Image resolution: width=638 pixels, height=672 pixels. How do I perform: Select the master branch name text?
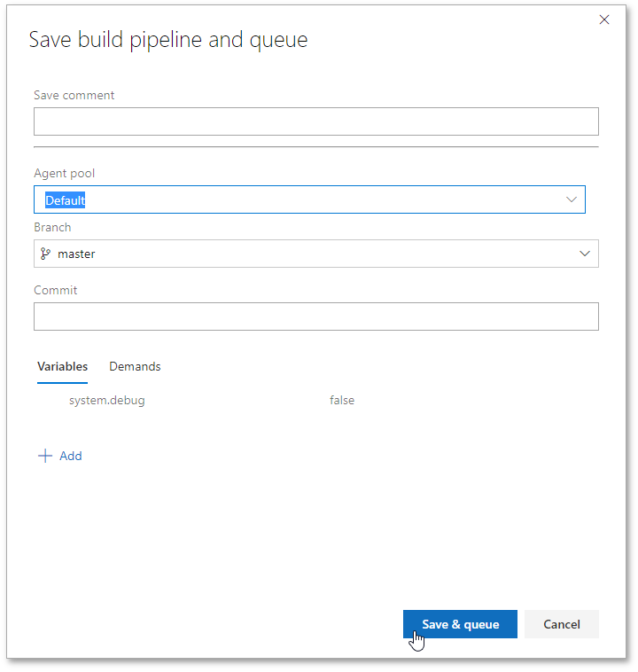pyautogui.click(x=76, y=254)
